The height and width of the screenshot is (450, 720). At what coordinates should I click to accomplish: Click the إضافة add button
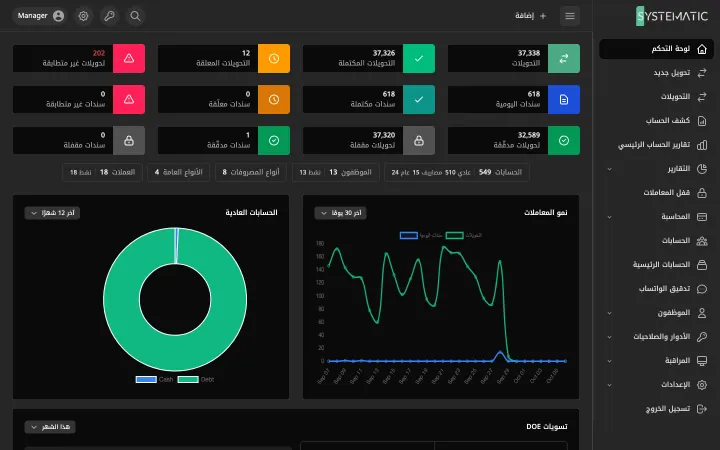530,16
